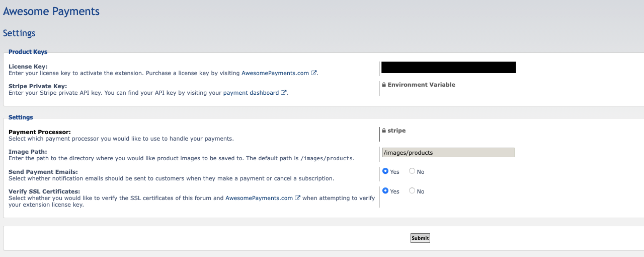This screenshot has height=257, width=644.
Task: Select Yes for Verify SSL Certificates
Action: pos(385,191)
